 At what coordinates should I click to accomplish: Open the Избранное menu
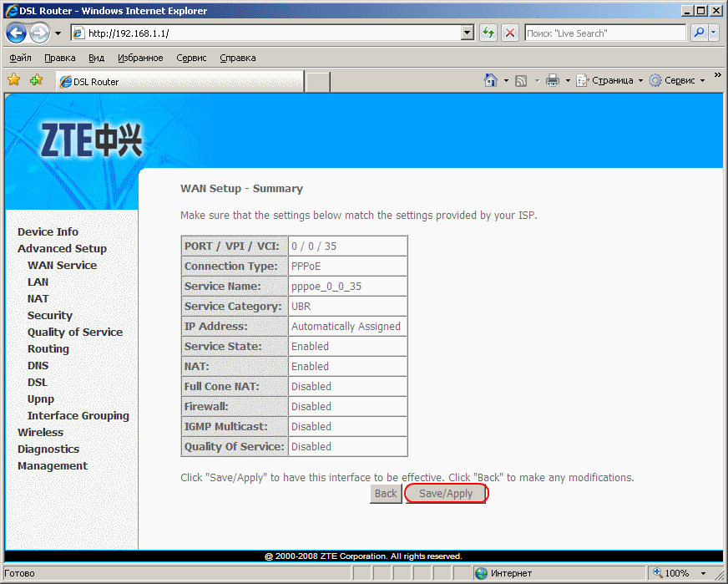click(x=140, y=58)
